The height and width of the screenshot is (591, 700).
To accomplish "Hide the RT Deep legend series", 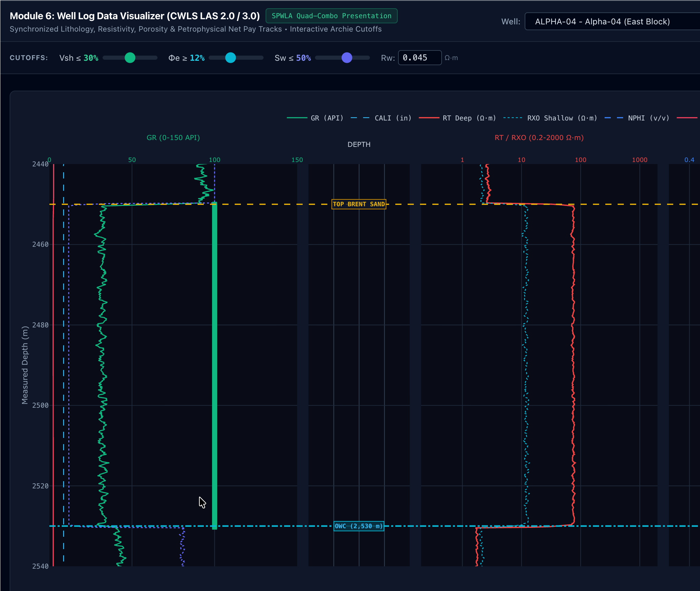I will tap(457, 118).
